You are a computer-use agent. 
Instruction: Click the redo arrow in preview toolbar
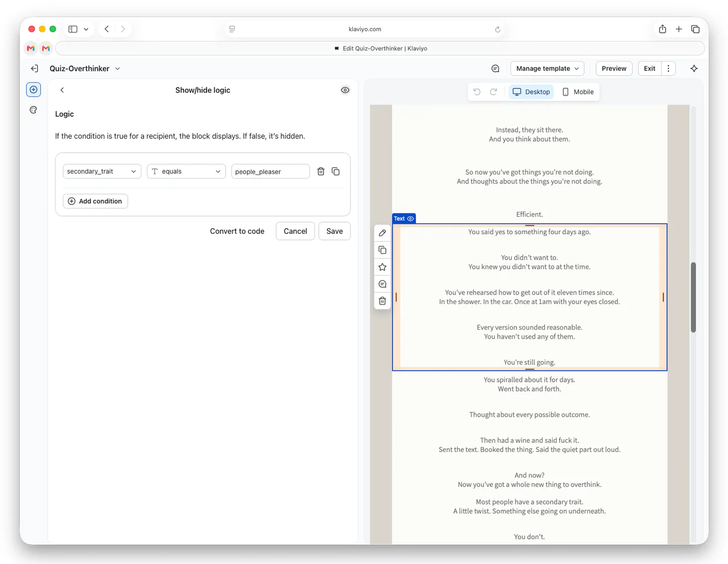493,92
